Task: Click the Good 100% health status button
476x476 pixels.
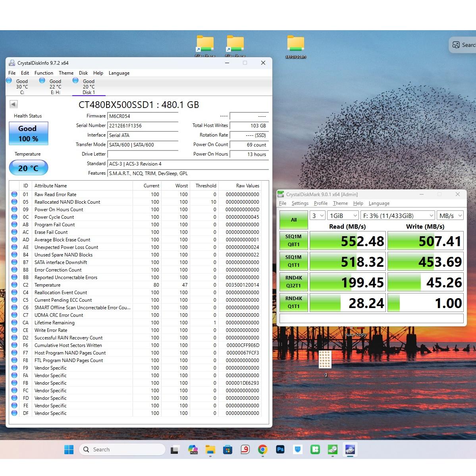Action: point(28,133)
